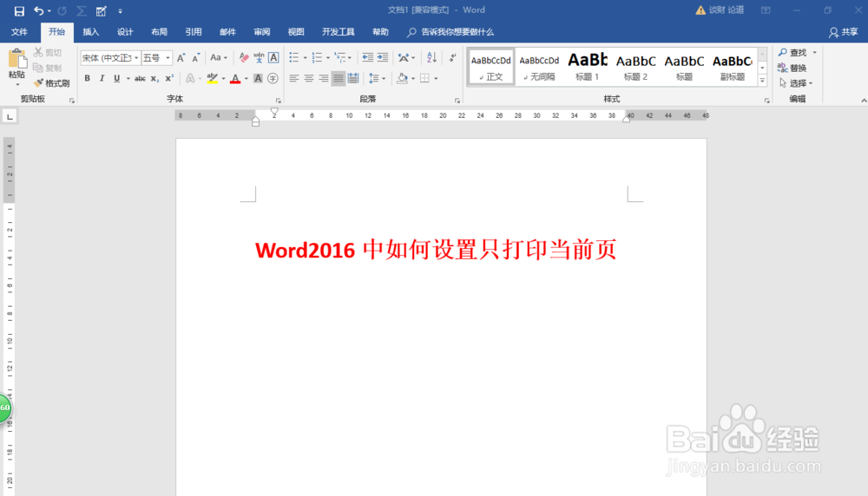Click the Text Effects icon
Viewport: 868px width, 496px height.
tap(190, 79)
